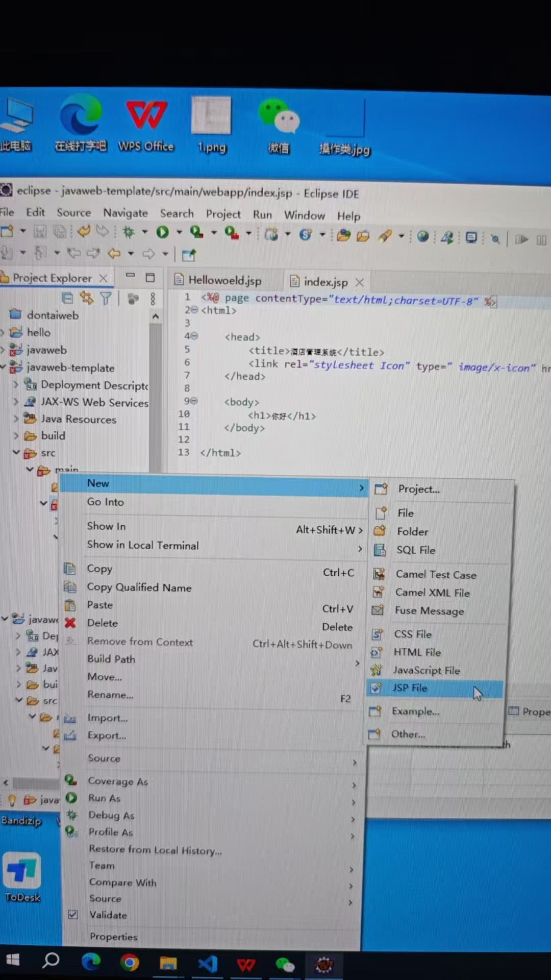The image size is (551, 980).
Task: Select HTML File from the New submenu
Action: tap(417, 652)
